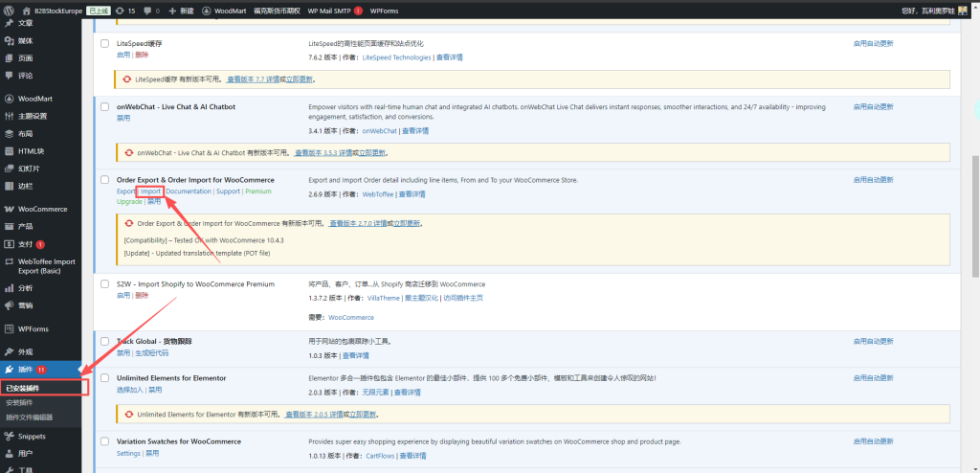Click the pages icon for 页面
This screenshot has width=980, height=473.
pyautogui.click(x=9, y=58)
